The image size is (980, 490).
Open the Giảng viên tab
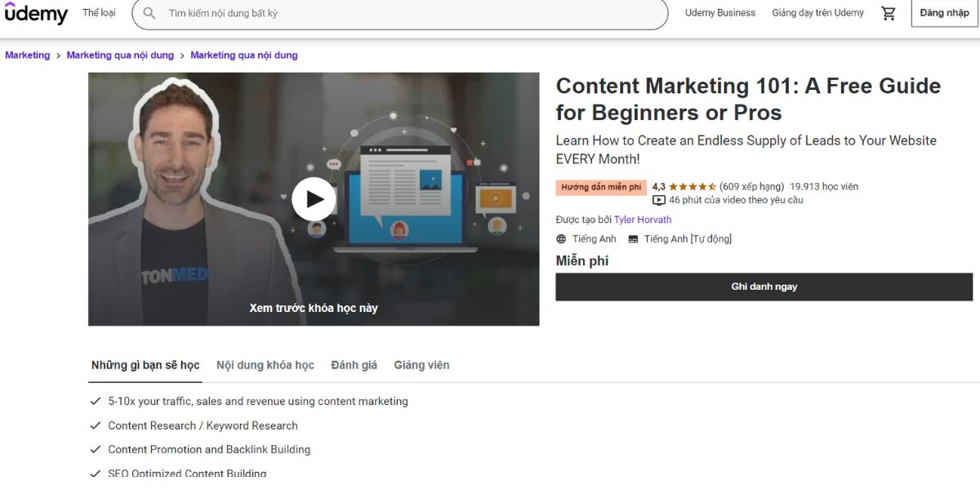click(421, 365)
